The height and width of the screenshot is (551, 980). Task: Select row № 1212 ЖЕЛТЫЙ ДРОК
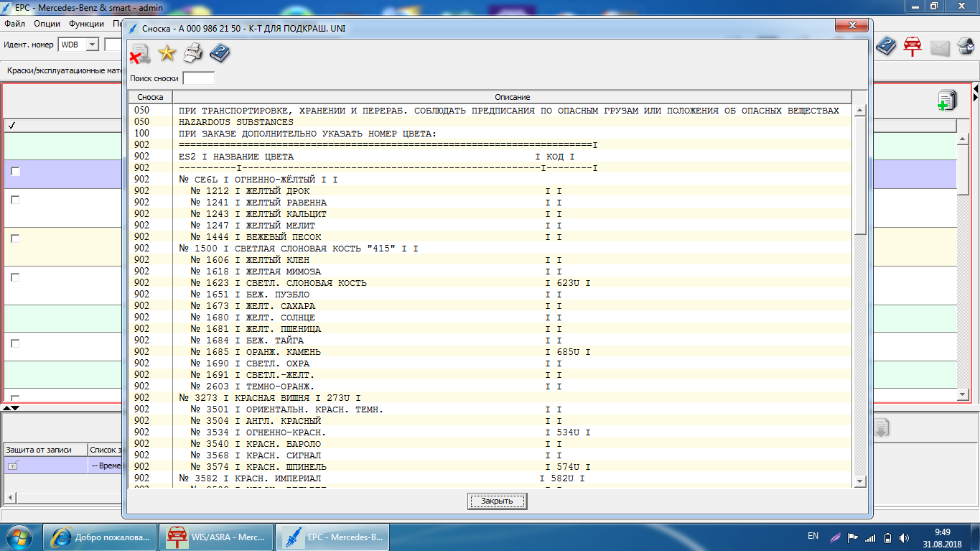click(490, 191)
